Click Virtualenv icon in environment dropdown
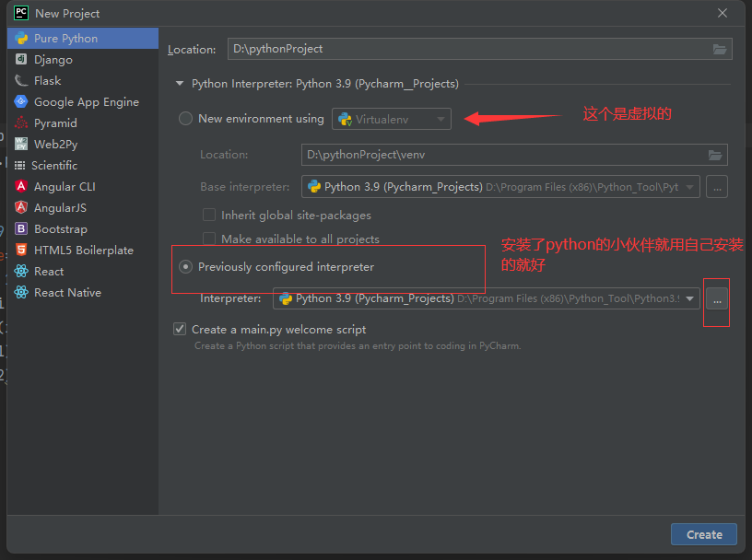752x560 pixels. [x=345, y=119]
